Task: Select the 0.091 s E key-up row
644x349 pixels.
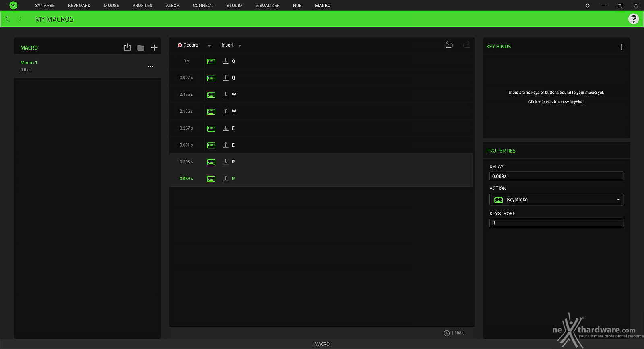Action: (321, 145)
